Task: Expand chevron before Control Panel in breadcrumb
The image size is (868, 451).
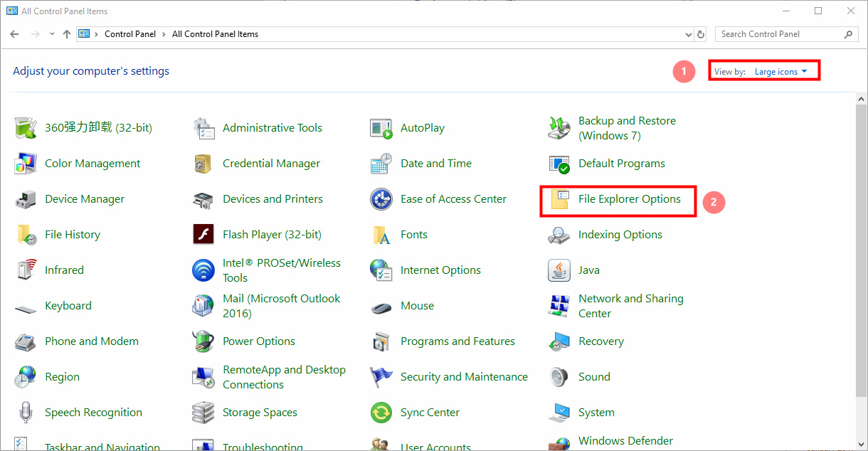Action: coord(97,34)
